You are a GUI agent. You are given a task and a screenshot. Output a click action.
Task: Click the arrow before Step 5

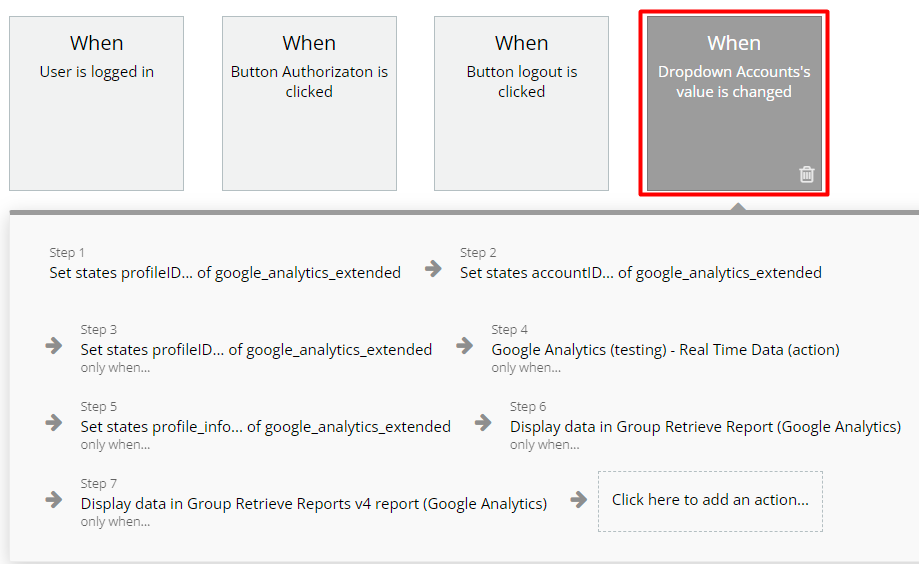[54, 422]
